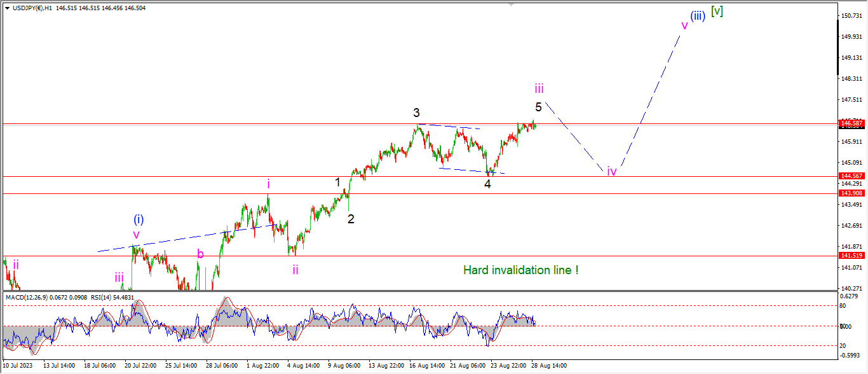Select the 'Hard invalidation line !' text label
The image size is (868, 374).
pyautogui.click(x=521, y=270)
